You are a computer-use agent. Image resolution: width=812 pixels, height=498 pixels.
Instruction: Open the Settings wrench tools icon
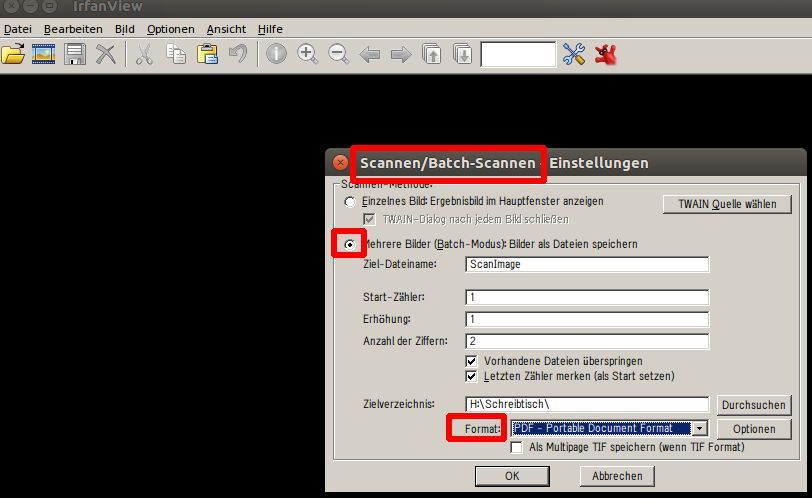click(574, 54)
